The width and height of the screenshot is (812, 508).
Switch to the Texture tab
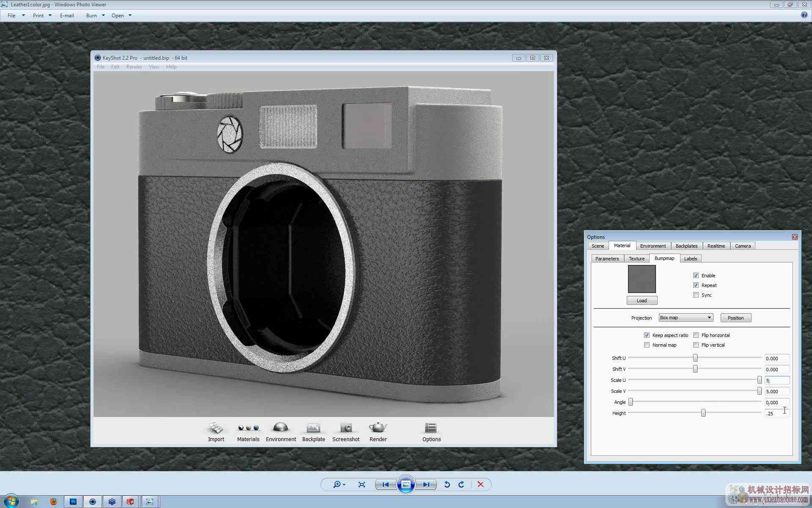click(636, 259)
